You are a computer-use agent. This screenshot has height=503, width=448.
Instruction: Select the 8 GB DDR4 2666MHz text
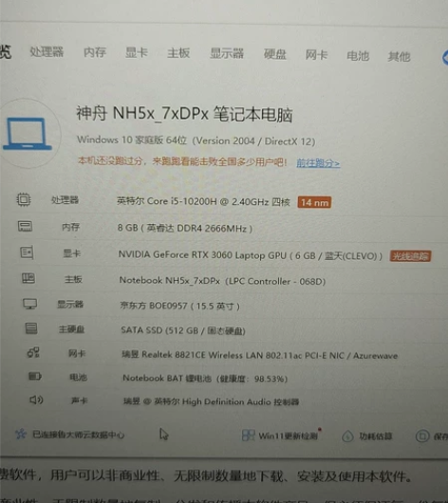click(185, 228)
